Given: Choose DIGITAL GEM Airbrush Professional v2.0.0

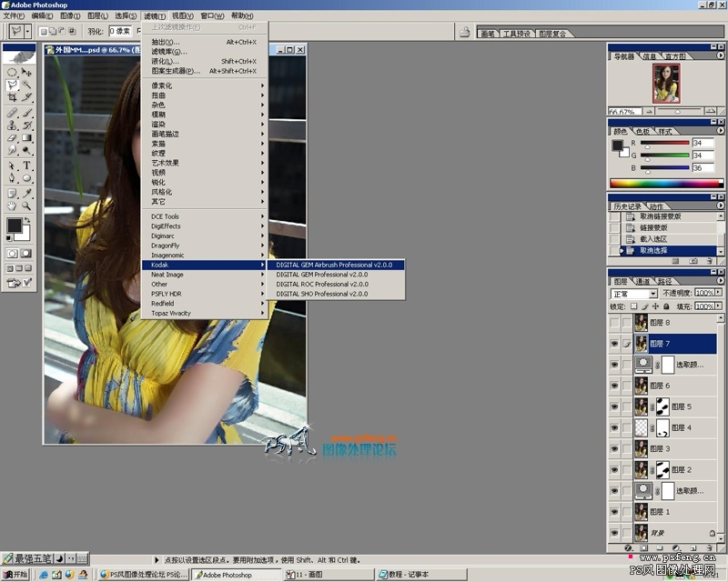Looking at the screenshot, I should 336,265.
